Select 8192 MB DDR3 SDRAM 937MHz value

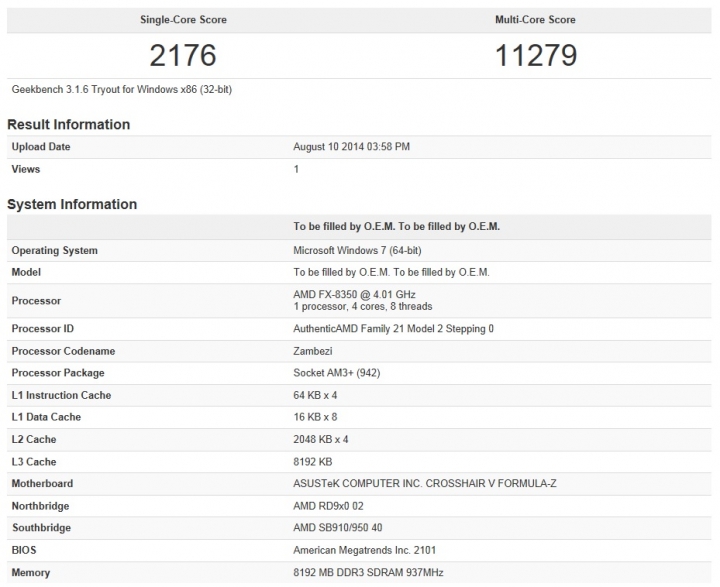pos(368,573)
